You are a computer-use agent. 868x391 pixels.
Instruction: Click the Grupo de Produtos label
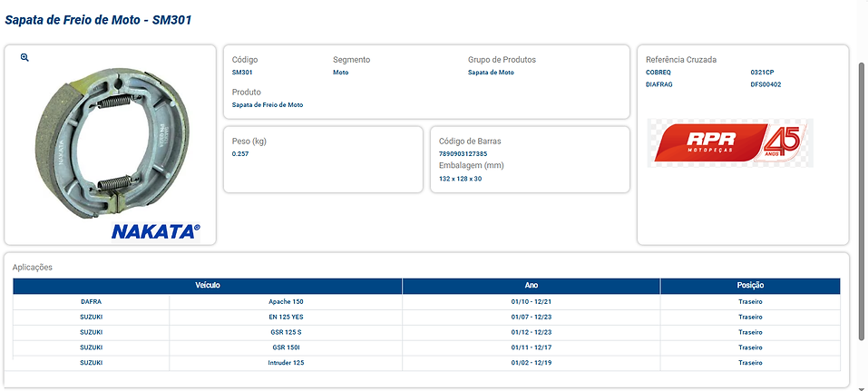502,60
